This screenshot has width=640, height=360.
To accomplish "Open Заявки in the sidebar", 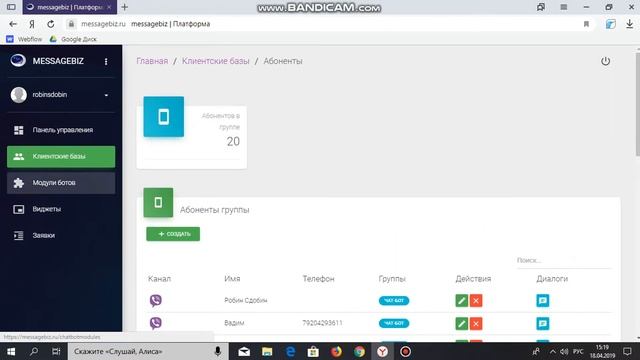I will [x=61, y=236].
